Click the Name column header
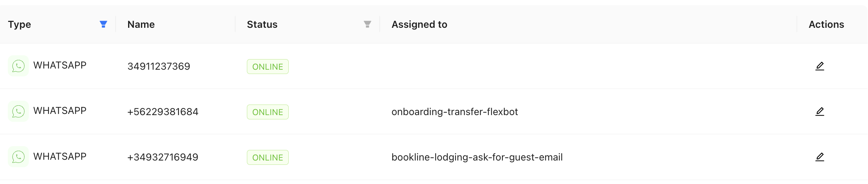This screenshot has width=868, height=184. click(141, 24)
